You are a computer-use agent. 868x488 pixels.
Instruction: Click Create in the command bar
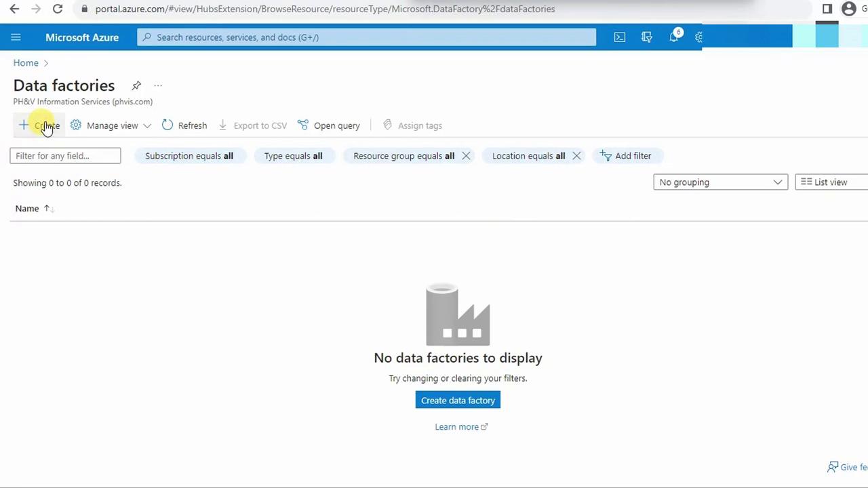pos(39,125)
